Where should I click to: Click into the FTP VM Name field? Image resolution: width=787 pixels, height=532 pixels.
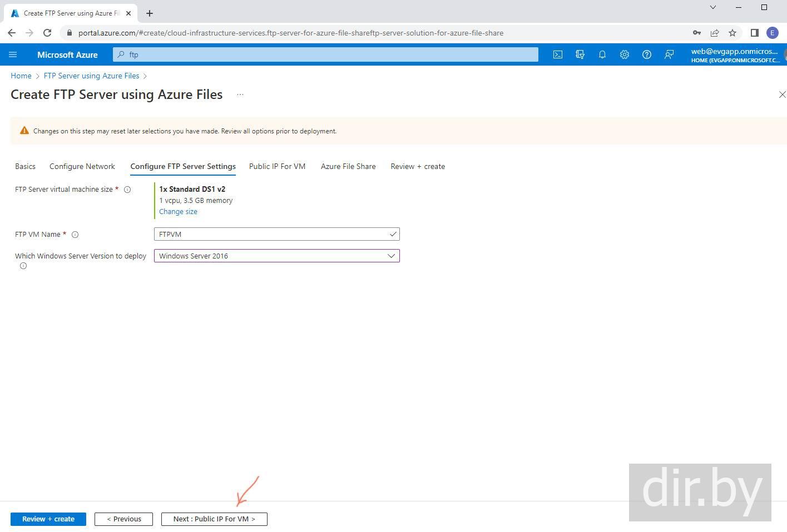(273, 234)
